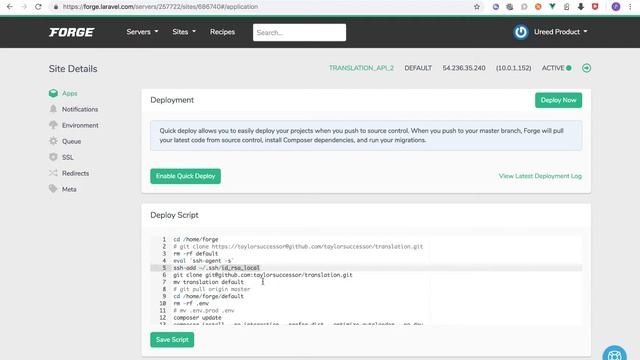This screenshot has width=640, height=360.
Task: Click the browser address bar URL
Action: pos(160,7)
